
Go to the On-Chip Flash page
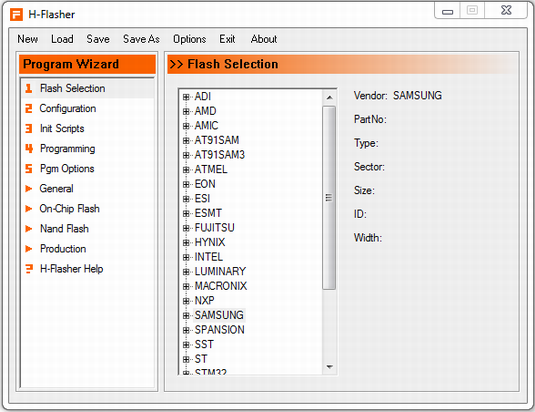[70, 208]
